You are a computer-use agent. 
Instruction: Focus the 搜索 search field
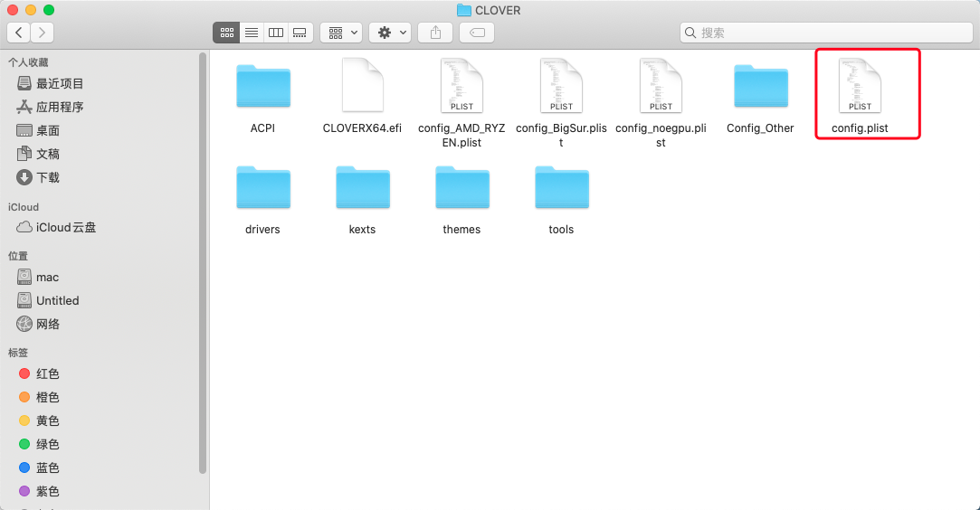826,33
